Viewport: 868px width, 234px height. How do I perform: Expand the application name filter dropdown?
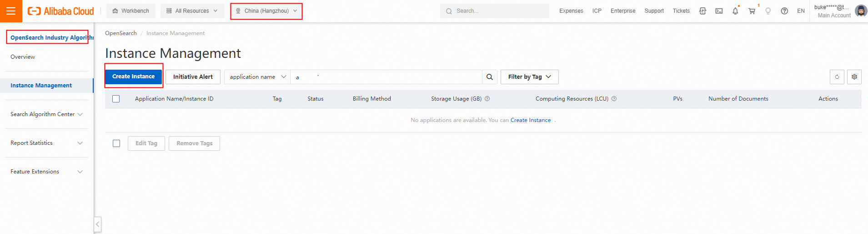(x=257, y=77)
